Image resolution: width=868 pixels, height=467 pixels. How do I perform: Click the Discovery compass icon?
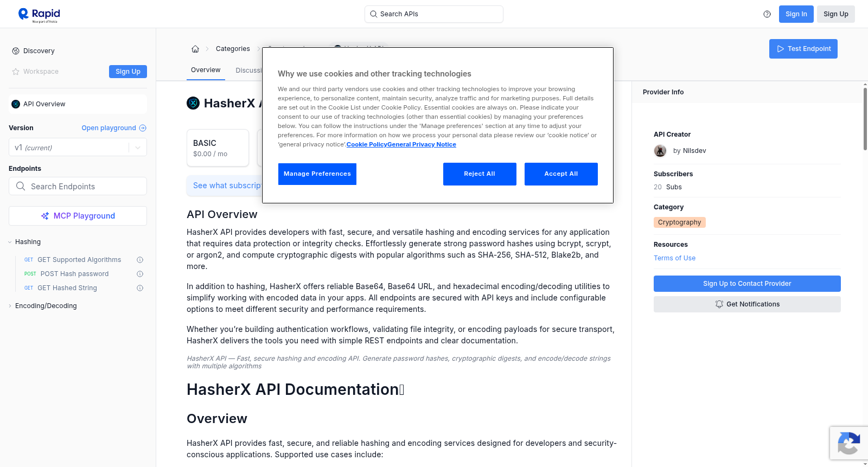tap(16, 51)
